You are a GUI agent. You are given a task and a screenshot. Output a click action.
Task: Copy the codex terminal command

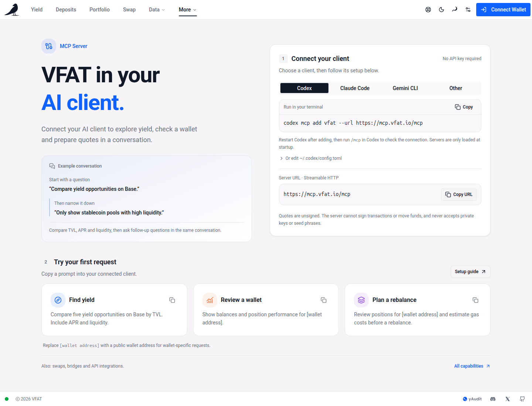(464, 107)
